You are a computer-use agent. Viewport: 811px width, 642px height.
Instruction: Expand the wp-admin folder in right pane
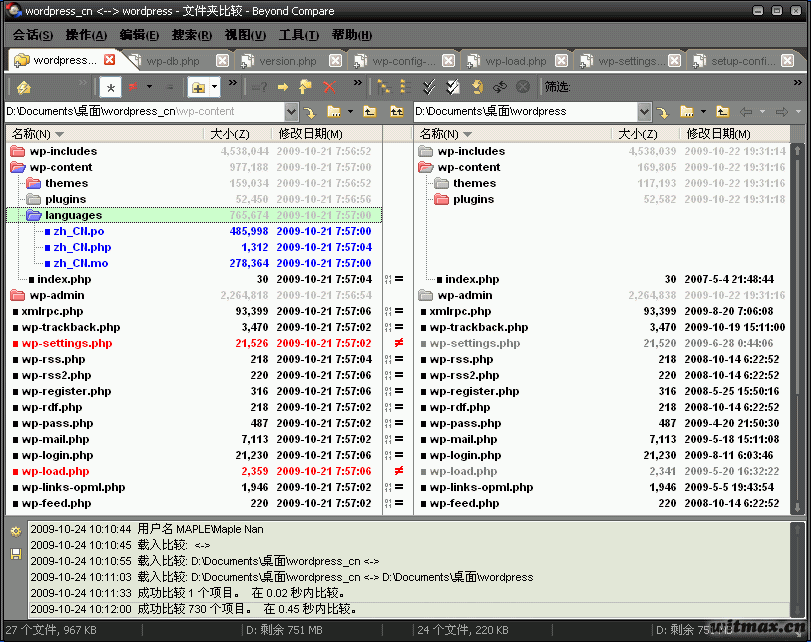click(426, 295)
